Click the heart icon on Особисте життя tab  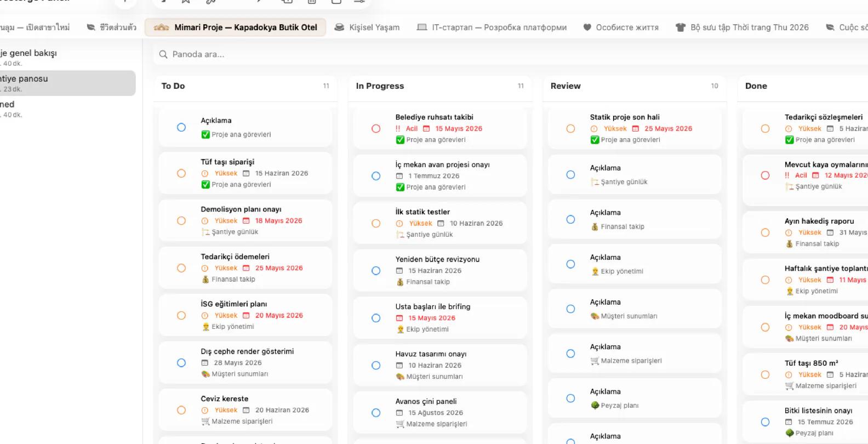[x=587, y=27]
